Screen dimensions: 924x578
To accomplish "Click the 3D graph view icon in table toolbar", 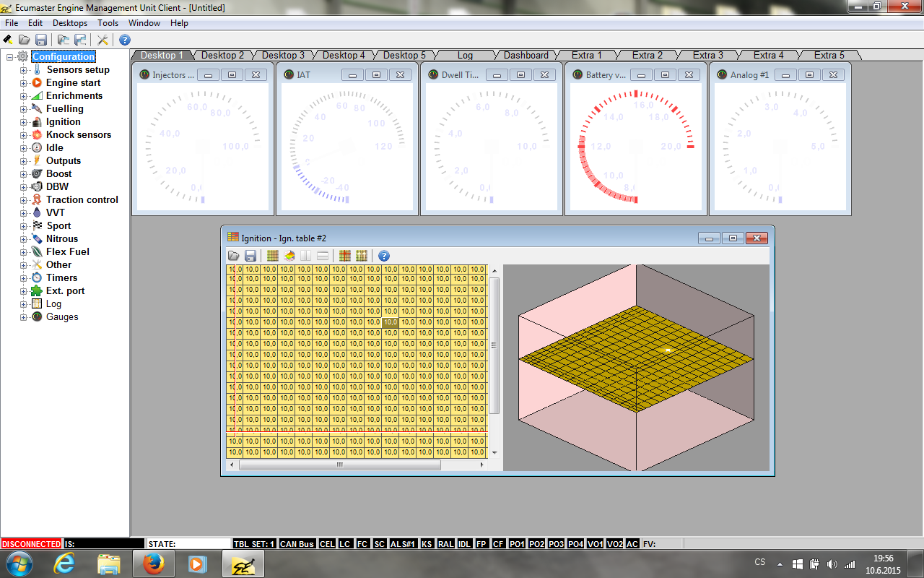I will point(289,256).
